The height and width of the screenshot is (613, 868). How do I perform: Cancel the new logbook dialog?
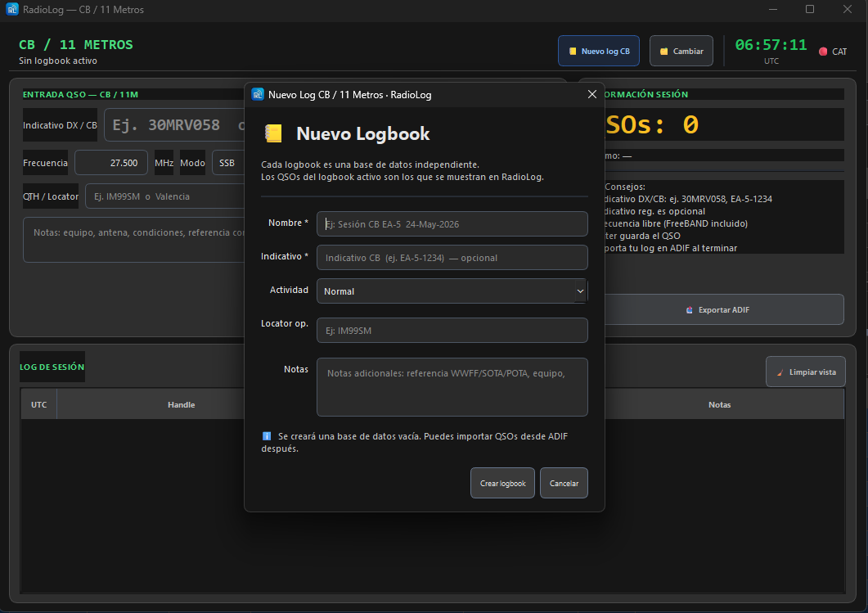(x=564, y=484)
